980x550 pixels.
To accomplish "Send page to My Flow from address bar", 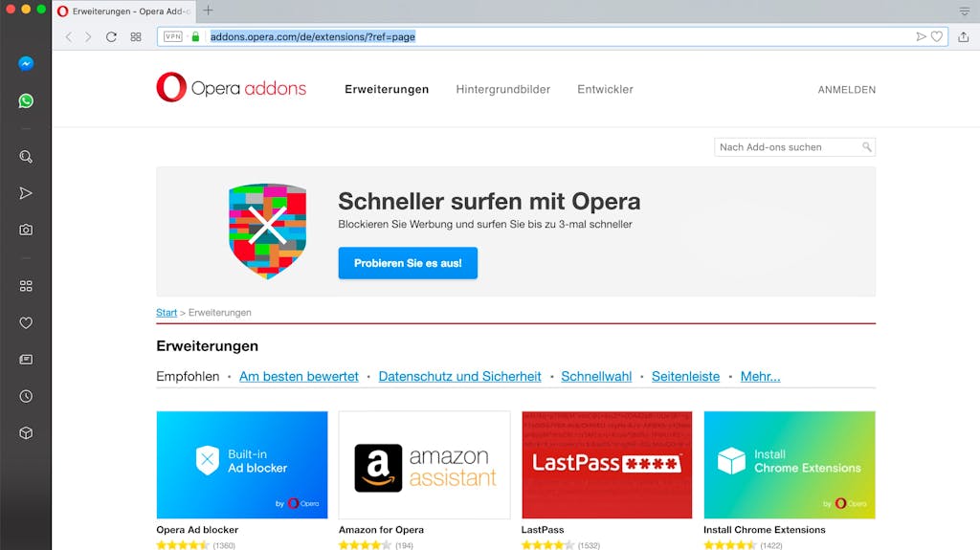I will (x=921, y=37).
